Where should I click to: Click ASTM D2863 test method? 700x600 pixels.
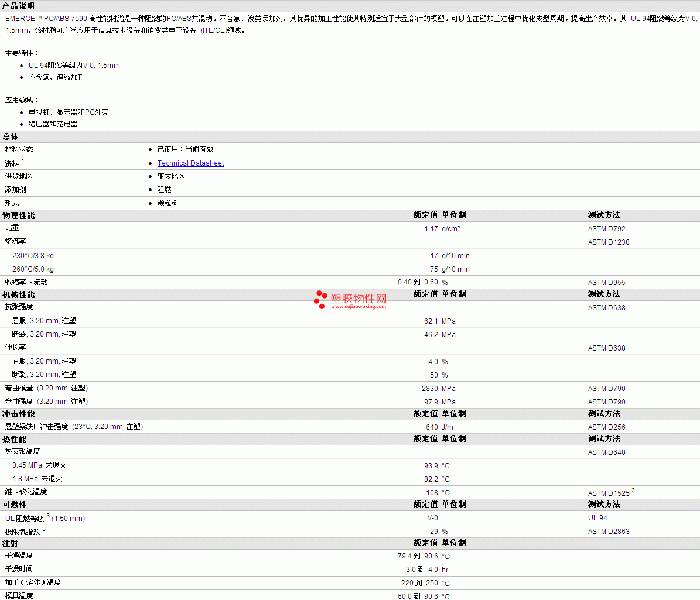pyautogui.click(x=609, y=532)
